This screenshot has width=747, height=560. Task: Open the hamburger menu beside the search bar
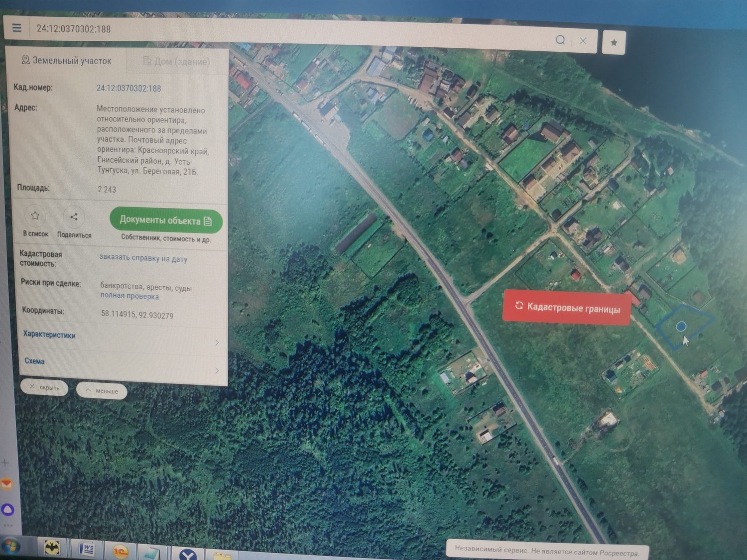pos(17,28)
